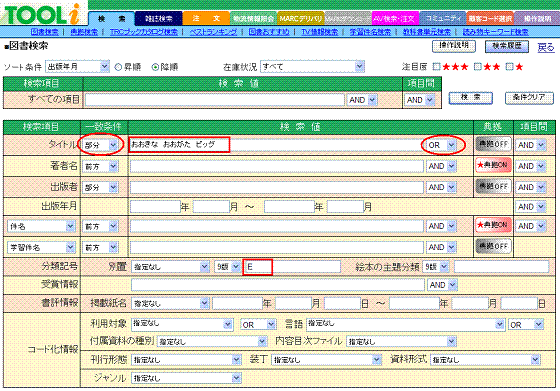The width and height of the screenshot is (560, 391).
Task: Toggle 典拠OFF in the タイトル row
Action: [x=493, y=144]
